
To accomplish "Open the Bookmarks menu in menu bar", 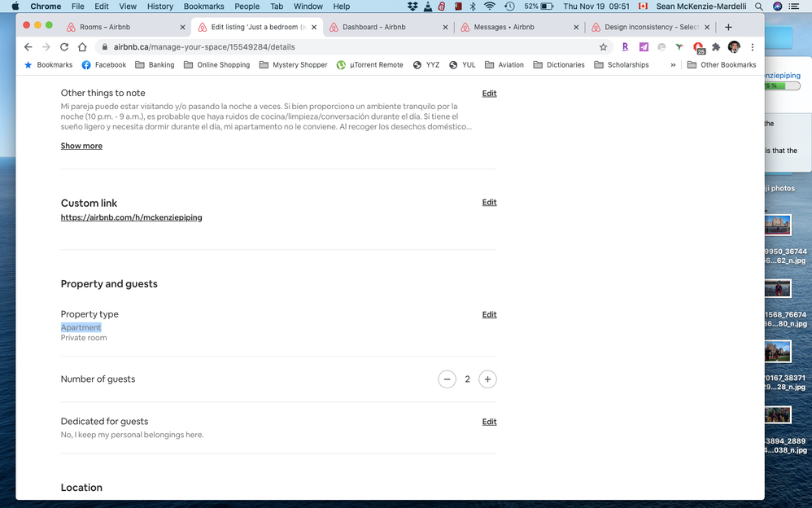I will point(203,7).
